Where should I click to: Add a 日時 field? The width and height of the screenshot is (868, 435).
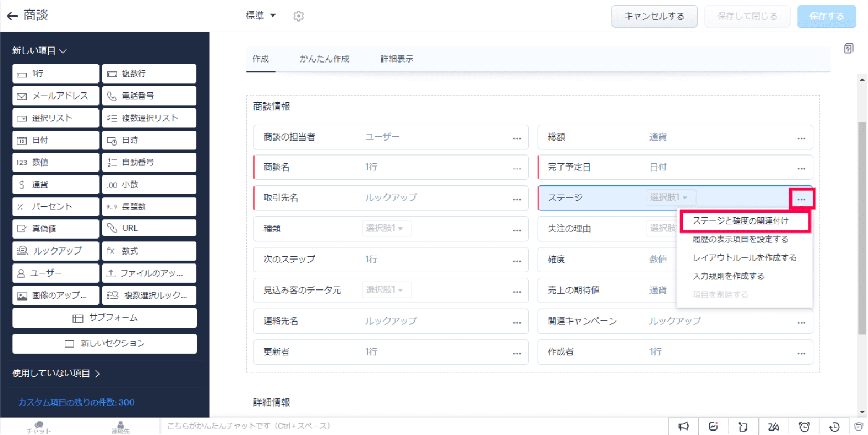click(149, 140)
